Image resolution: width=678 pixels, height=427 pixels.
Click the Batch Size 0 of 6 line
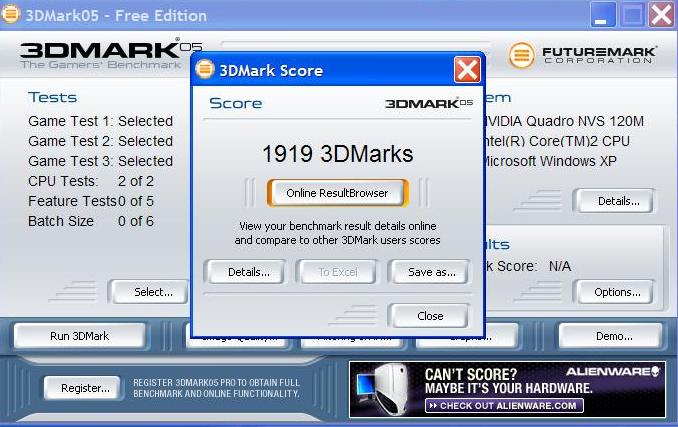91,221
